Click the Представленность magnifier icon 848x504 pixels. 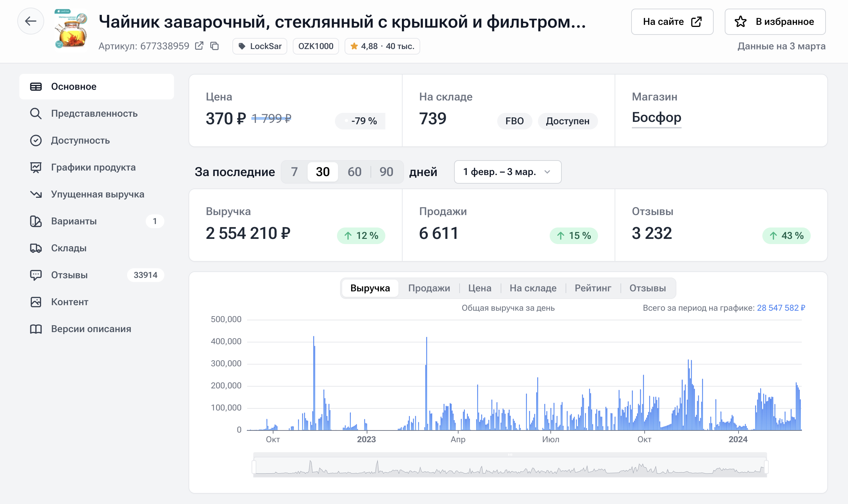36,114
